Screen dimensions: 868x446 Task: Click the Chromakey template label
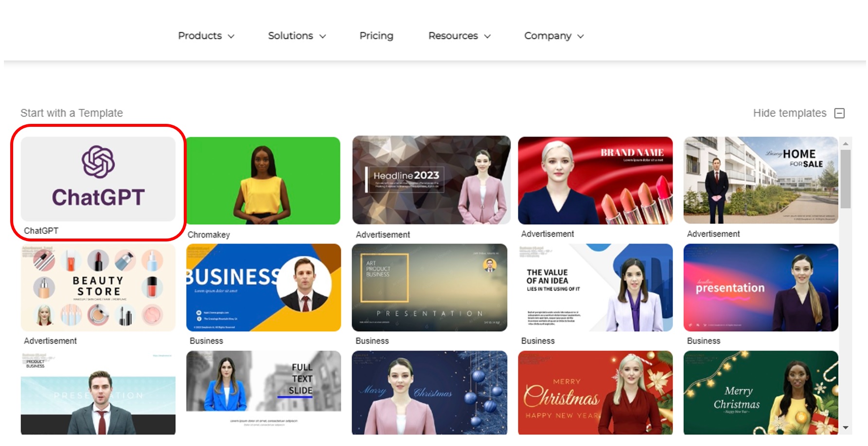tap(209, 235)
